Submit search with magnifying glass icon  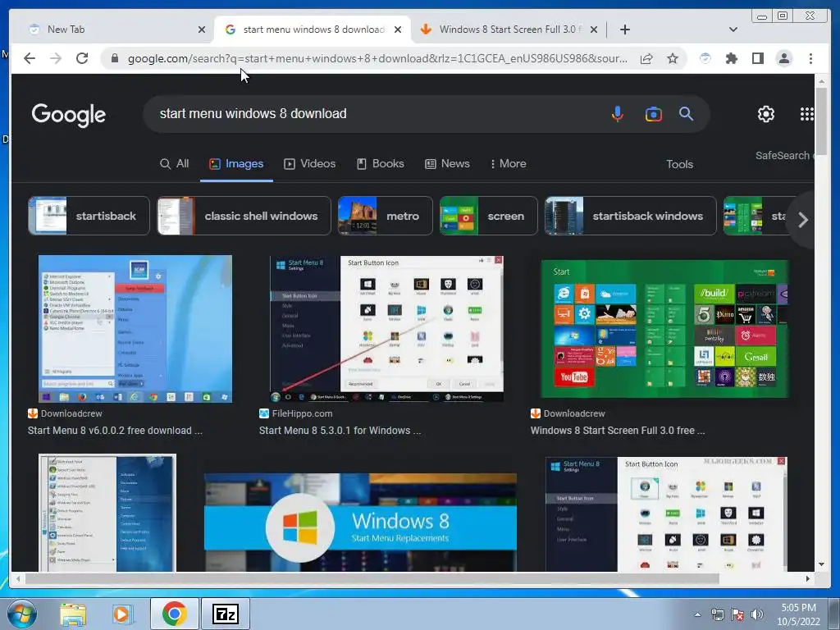pos(687,113)
